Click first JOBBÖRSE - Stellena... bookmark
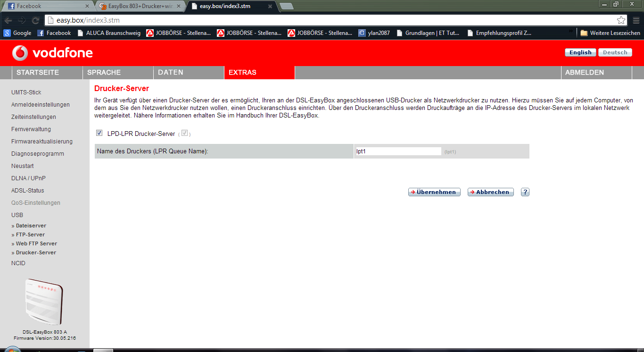Viewport: 644px width, 352px height. pos(179,33)
